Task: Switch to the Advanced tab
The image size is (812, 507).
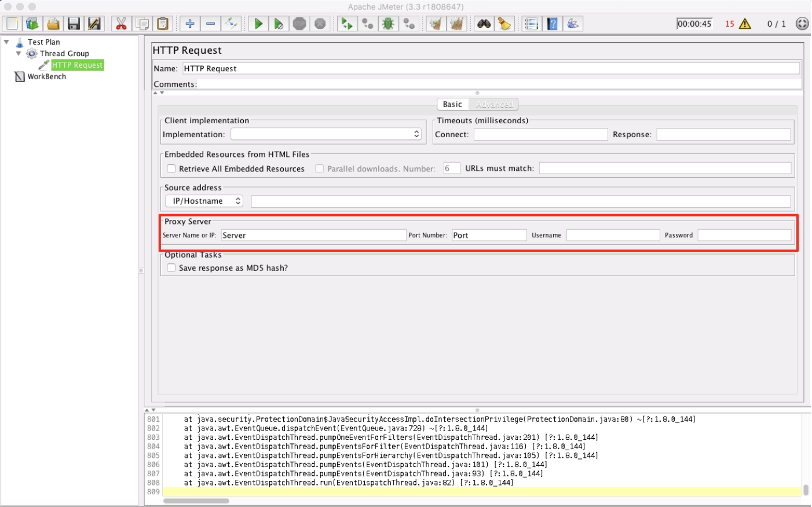Action: point(494,104)
